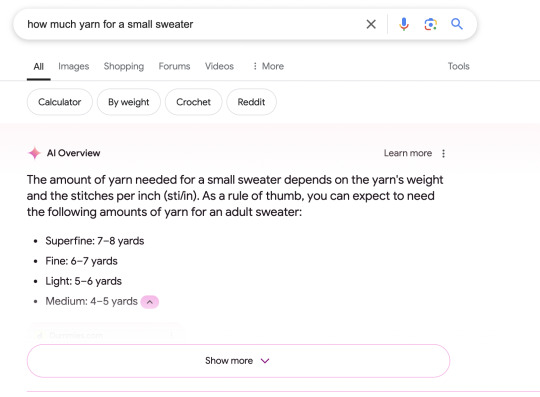Viewport: 540px width, 397px height.
Task: Select the All results tab
Action: coord(39,66)
